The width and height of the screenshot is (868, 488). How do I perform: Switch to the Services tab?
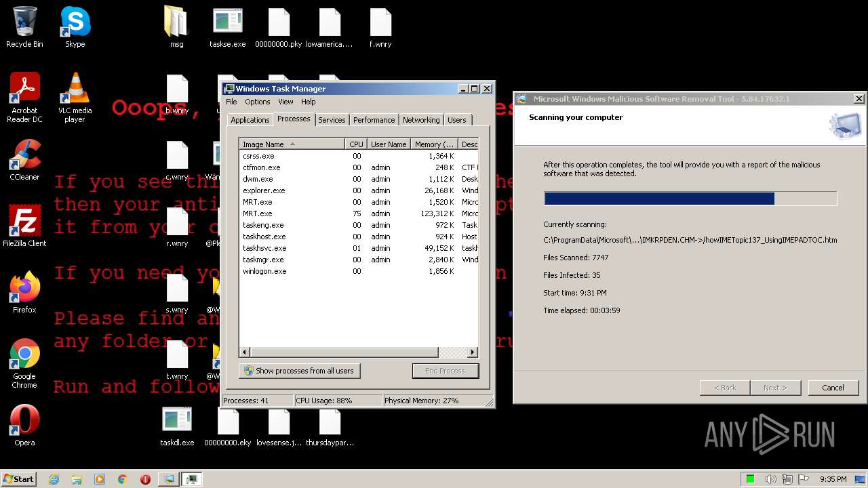point(332,120)
